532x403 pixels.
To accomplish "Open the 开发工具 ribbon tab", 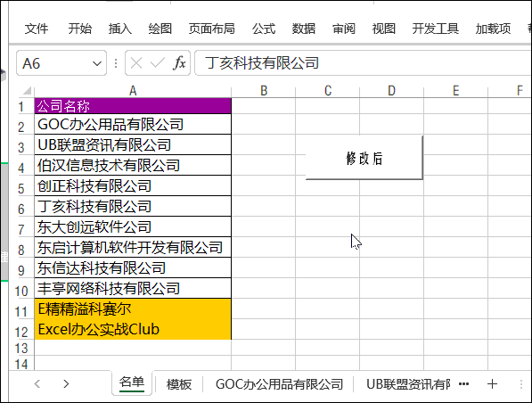I will click(x=435, y=29).
